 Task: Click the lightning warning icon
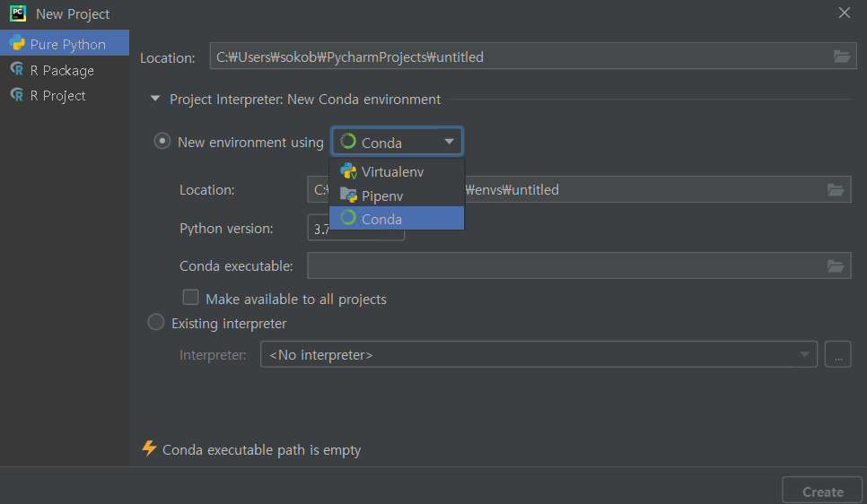[149, 448]
